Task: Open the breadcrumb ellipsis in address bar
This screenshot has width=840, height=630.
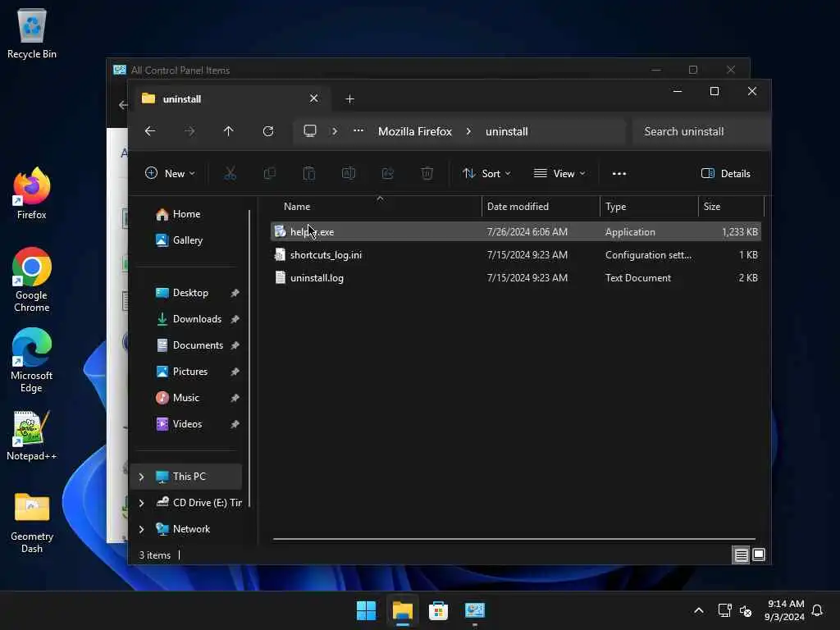Action: [358, 131]
